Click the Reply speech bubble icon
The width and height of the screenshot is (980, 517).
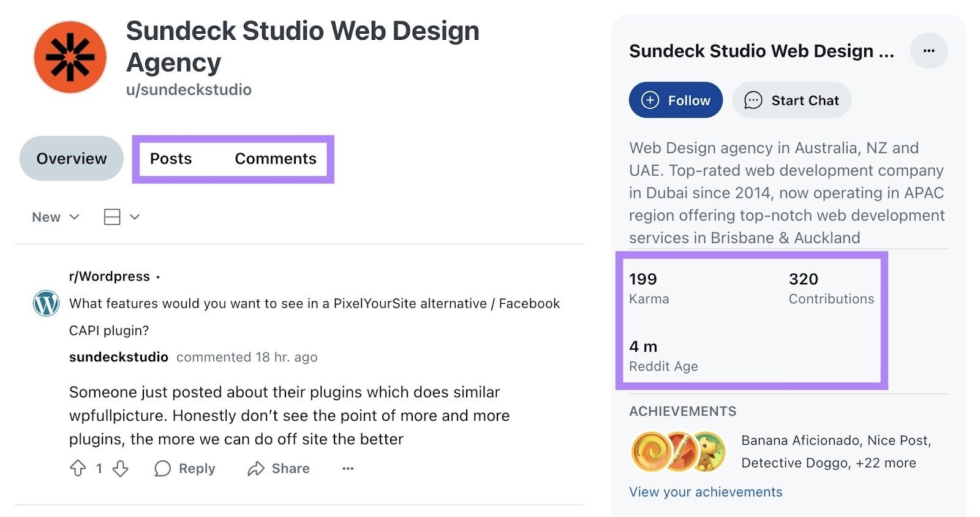(163, 469)
